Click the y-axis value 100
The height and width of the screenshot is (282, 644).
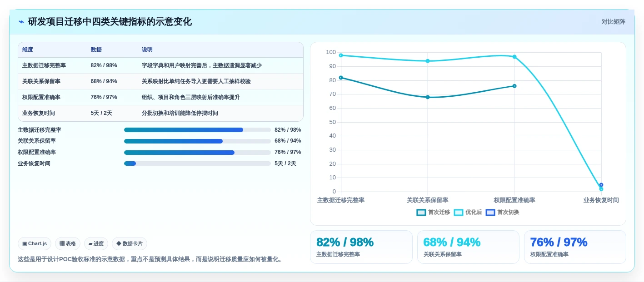(x=331, y=52)
